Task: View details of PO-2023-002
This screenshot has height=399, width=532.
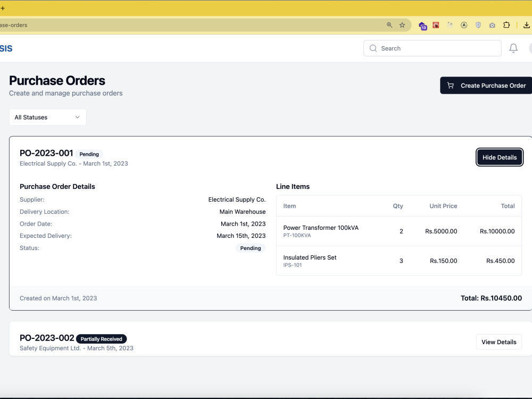Action: (x=499, y=342)
